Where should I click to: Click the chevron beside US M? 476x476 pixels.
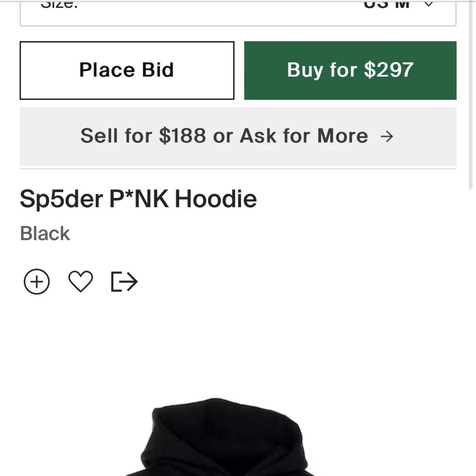(x=428, y=4)
